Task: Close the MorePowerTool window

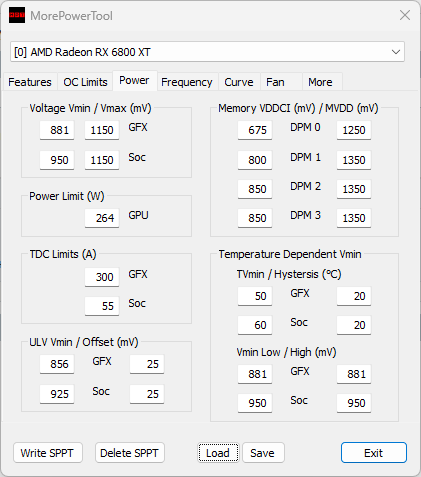Action: [x=405, y=15]
